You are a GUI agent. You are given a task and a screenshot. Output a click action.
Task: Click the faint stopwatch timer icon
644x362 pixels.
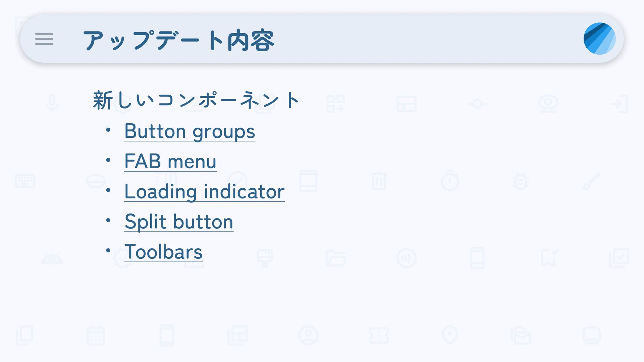coord(450,181)
